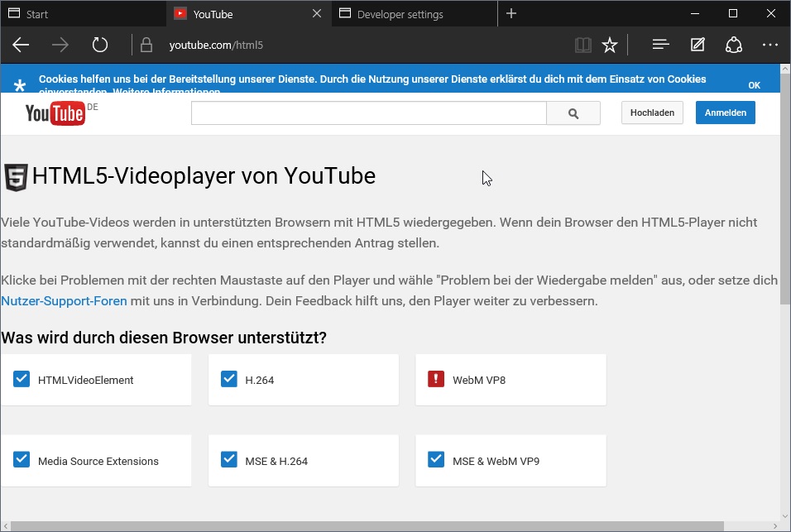
Task: Click the heading HTML5-Videoplayer von YouTube
Action: click(x=204, y=176)
